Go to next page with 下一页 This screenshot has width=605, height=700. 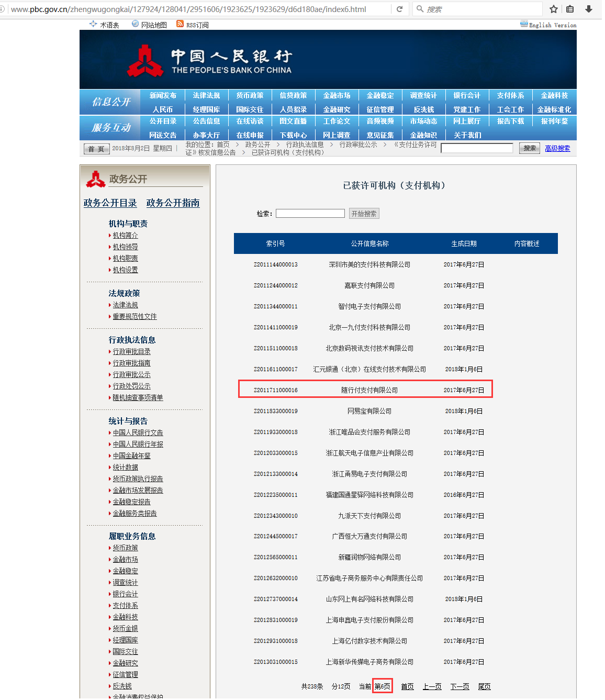pyautogui.click(x=460, y=687)
